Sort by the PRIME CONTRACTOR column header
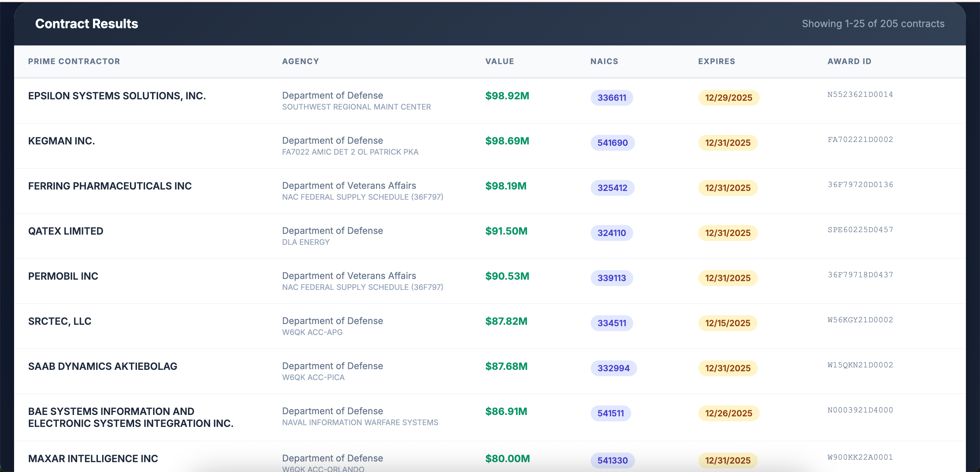 74,61
